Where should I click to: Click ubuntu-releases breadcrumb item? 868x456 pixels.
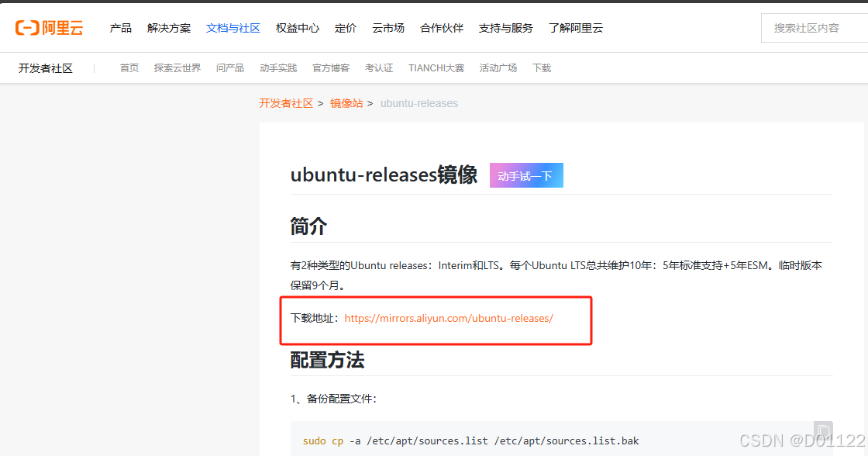tap(419, 104)
